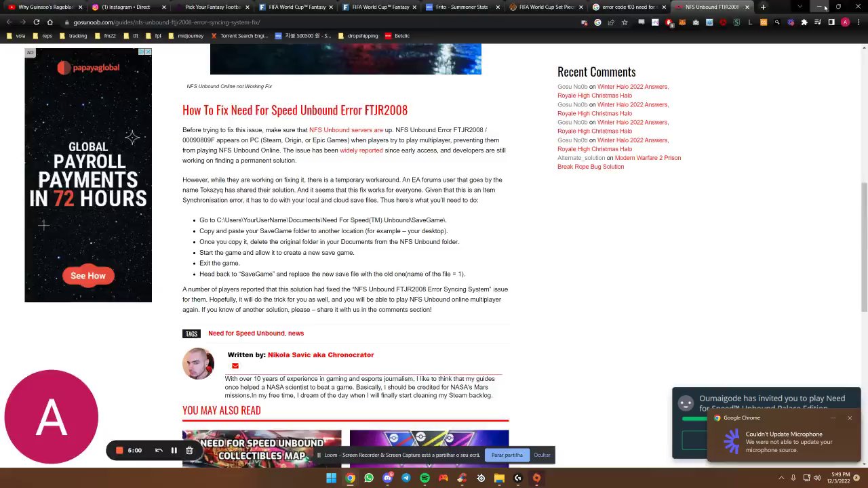Open the vola bookmark folder
Viewport: 868px width, 488px height.
click(16, 35)
